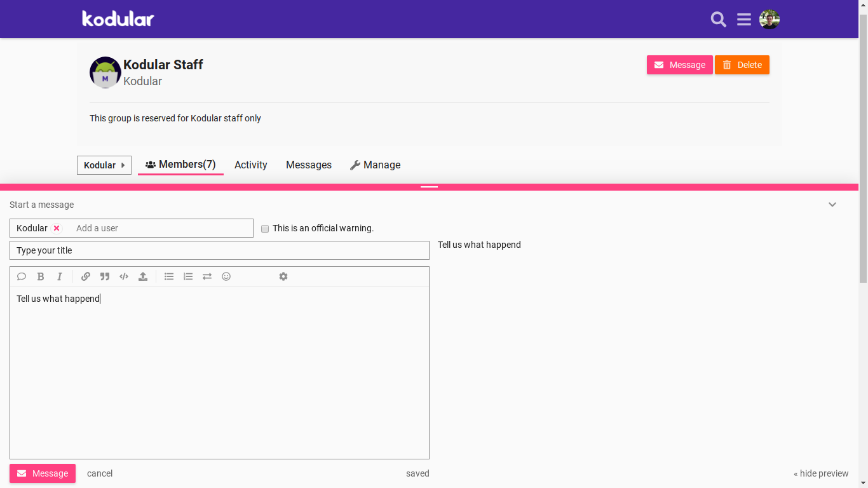868x488 pixels.
Task: Click the Bold formatting icon
Action: pos(41,276)
